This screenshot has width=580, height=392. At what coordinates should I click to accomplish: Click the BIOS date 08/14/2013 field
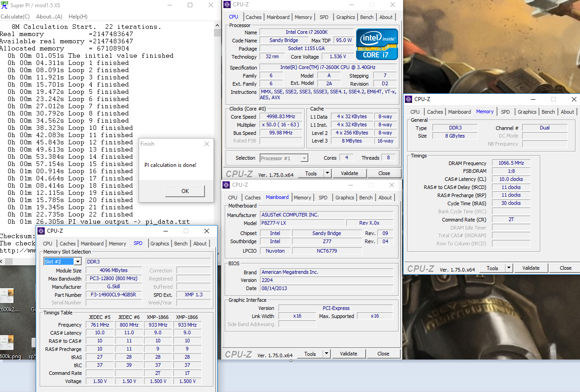[x=327, y=288]
